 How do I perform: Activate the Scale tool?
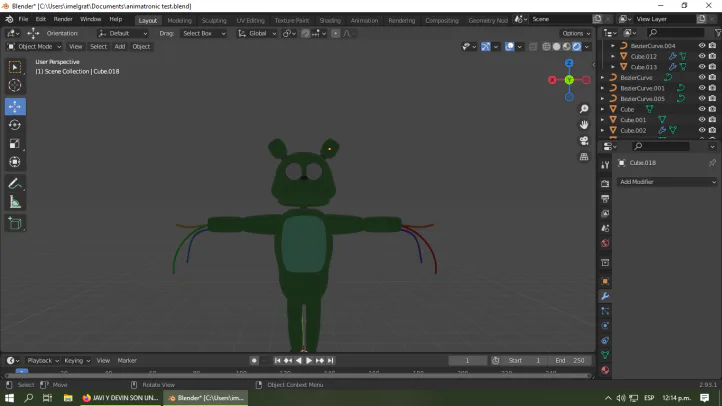(x=15, y=144)
